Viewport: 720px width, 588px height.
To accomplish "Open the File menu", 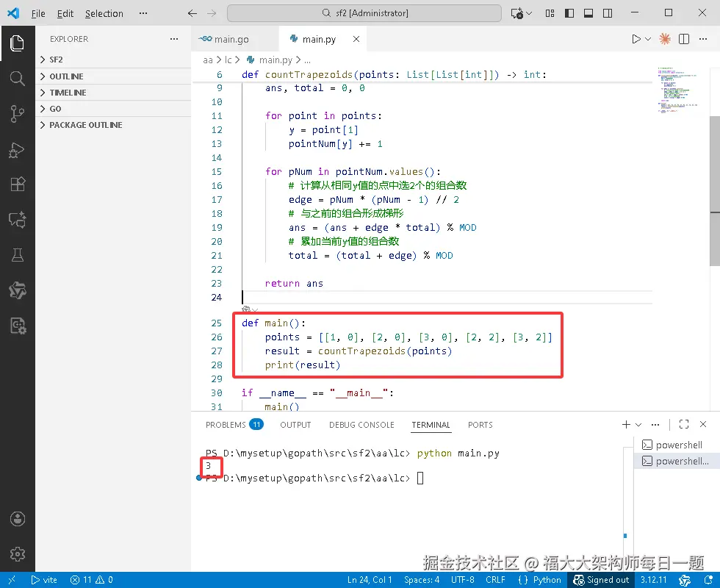I will (38, 13).
